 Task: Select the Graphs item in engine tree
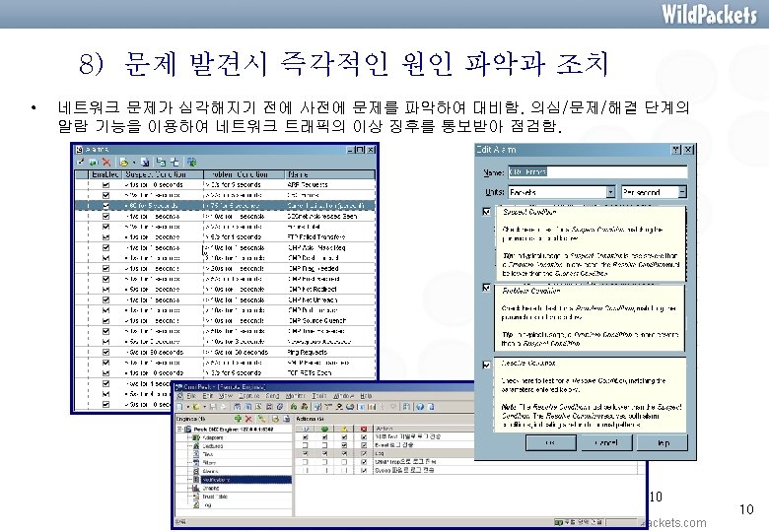pyautogui.click(x=211, y=488)
